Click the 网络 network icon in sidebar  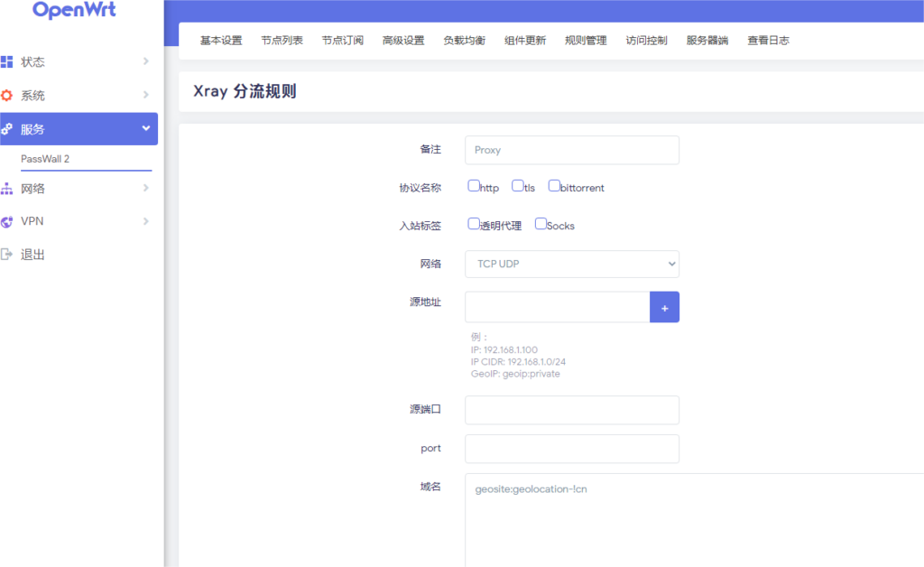[x=6, y=189]
